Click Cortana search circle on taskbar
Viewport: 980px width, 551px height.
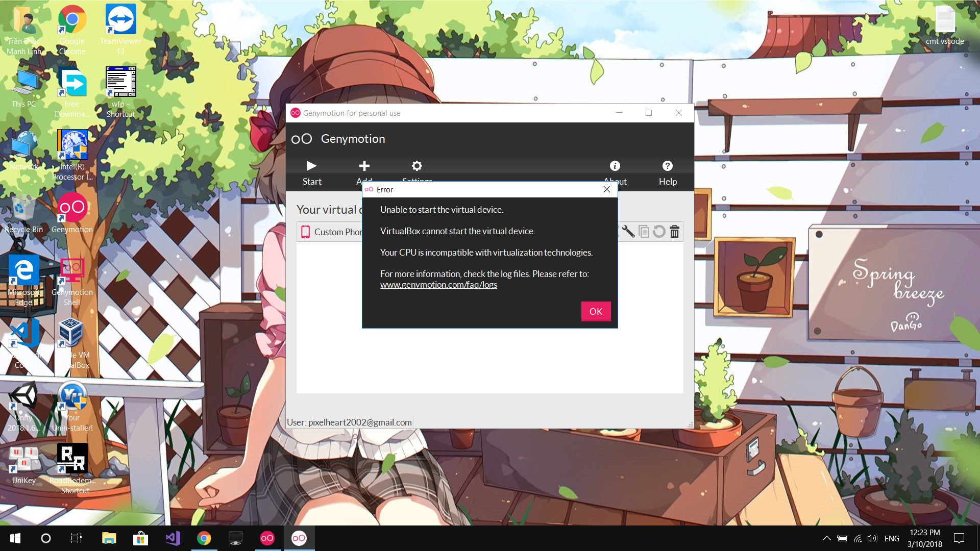(x=46, y=538)
